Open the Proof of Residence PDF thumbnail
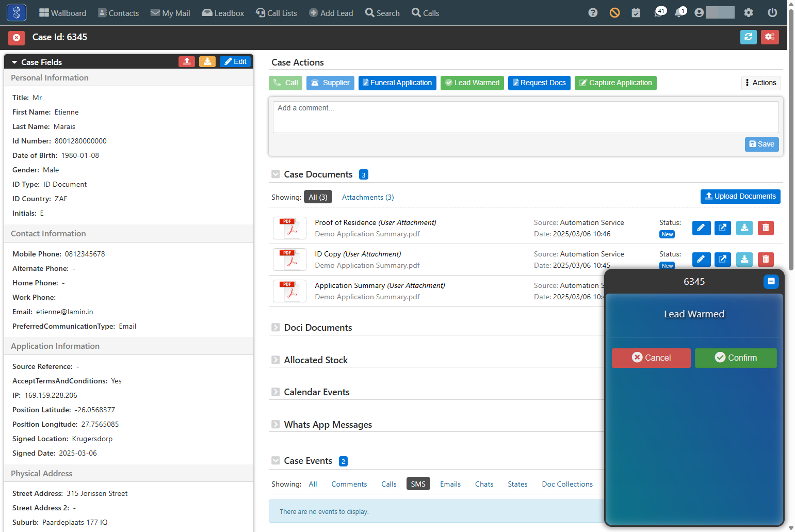 (x=289, y=228)
